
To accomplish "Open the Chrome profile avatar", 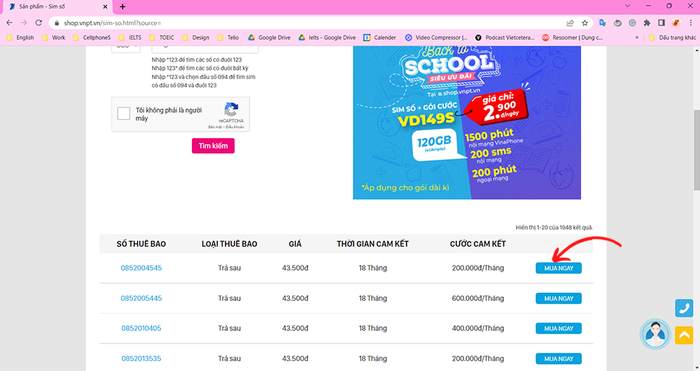I will pos(676,23).
